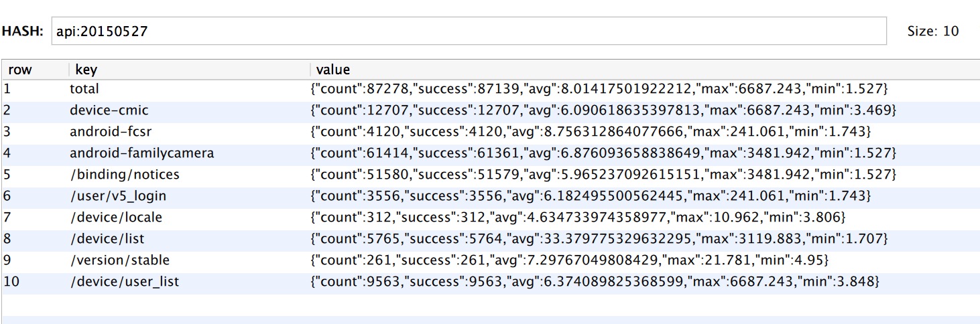Select the /user/v5_login key cell

[x=118, y=195]
